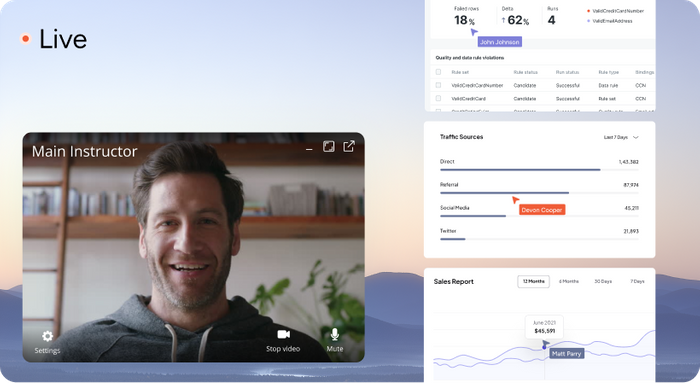Viewport: 700px width, 383px height.
Task: Click the Twitter traffic progress bar
Action: (539, 239)
